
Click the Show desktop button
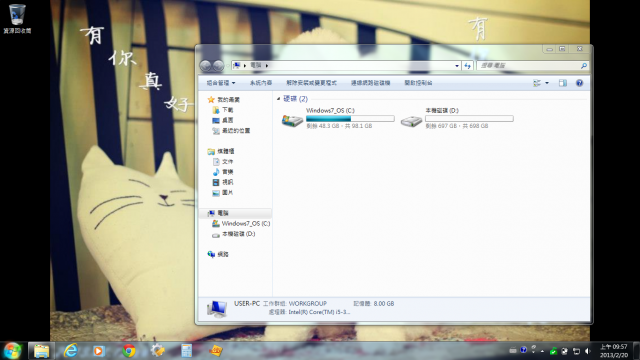636,351
